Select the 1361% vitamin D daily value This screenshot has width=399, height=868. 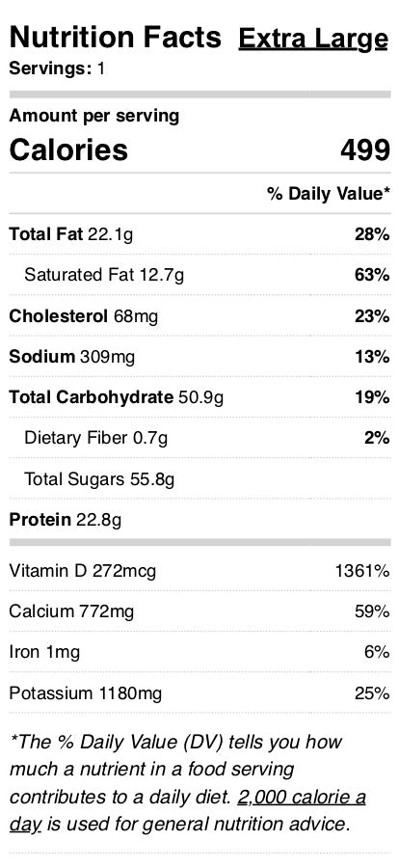point(362,571)
